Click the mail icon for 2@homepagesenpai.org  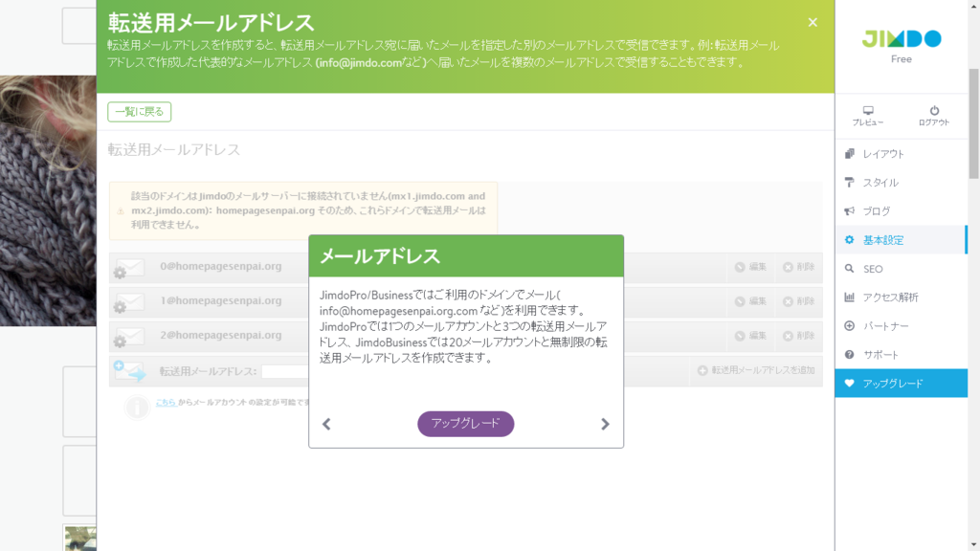(129, 337)
